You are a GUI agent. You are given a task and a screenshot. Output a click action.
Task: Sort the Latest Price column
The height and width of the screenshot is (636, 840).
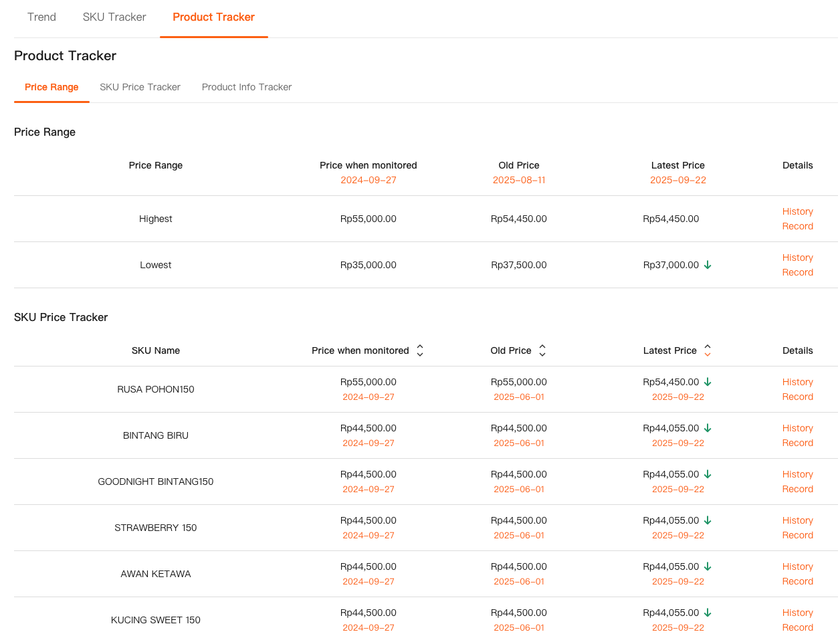pos(708,350)
